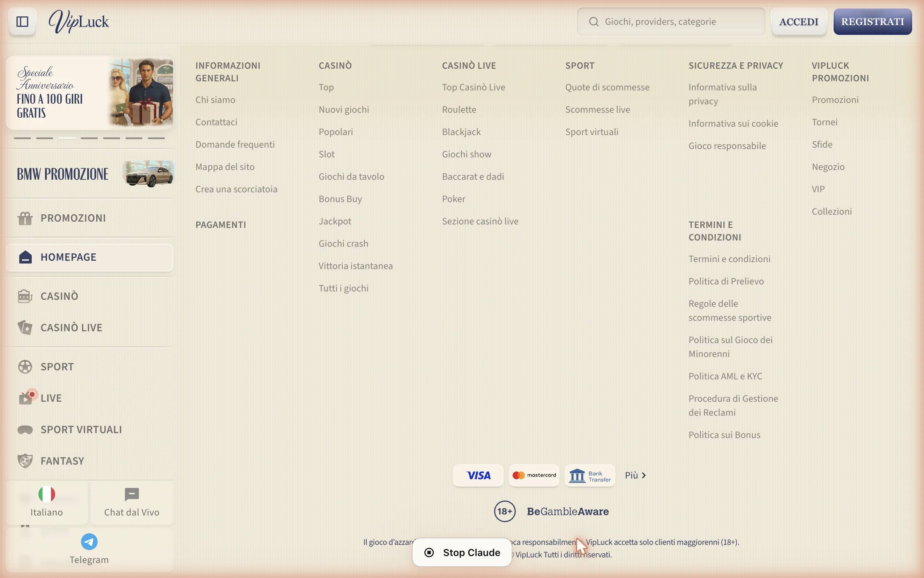Open the Gioco responsabile link
Screen dimensions: 924x578
(727, 146)
